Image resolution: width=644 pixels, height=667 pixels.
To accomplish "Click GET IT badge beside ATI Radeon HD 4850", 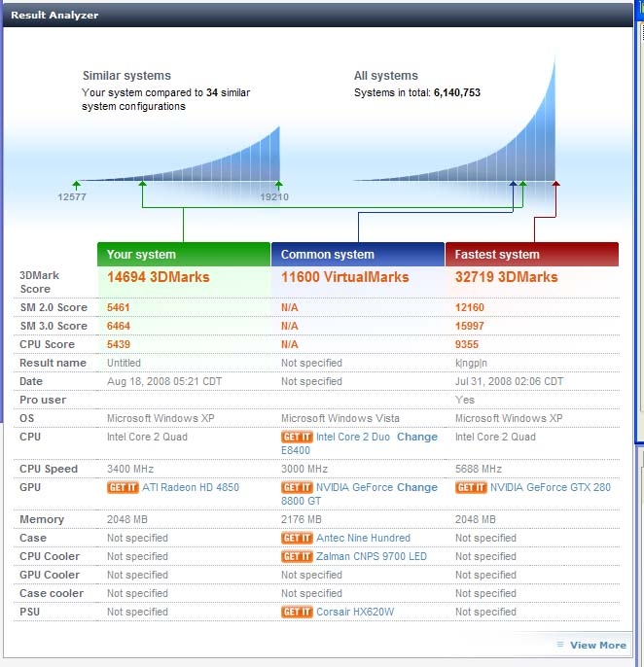I will click(x=123, y=487).
